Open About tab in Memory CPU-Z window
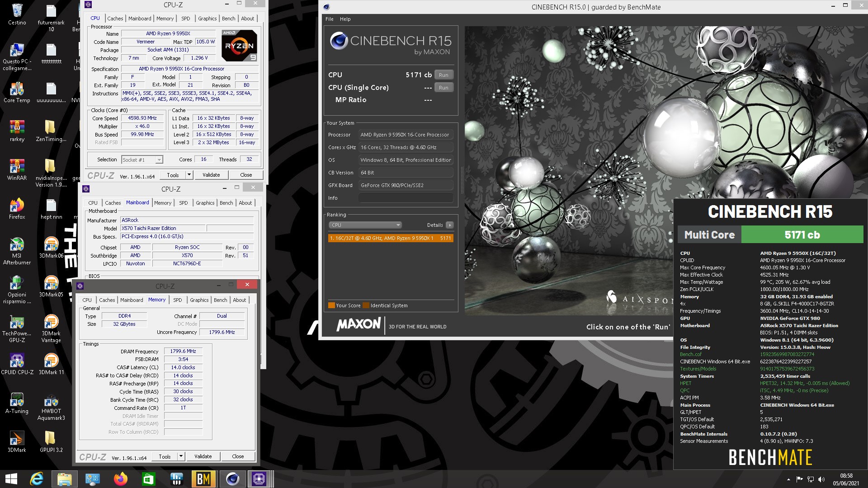The width and height of the screenshot is (868, 488). pos(239,300)
